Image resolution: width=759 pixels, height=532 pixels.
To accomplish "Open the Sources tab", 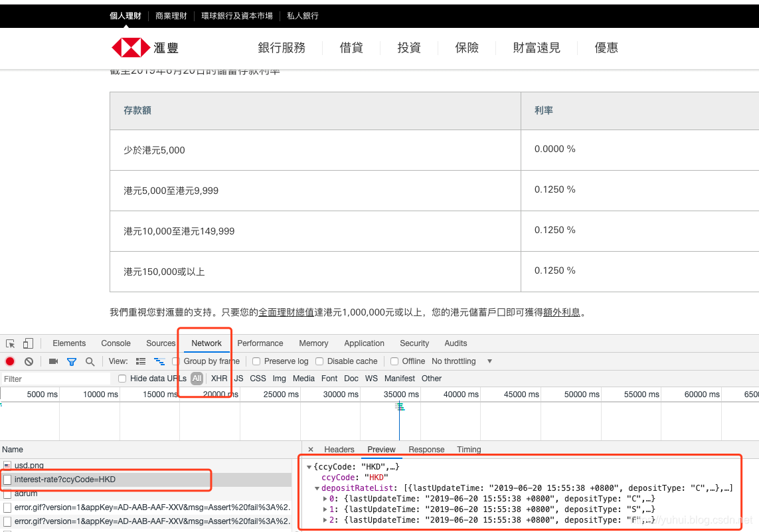I will (x=161, y=343).
